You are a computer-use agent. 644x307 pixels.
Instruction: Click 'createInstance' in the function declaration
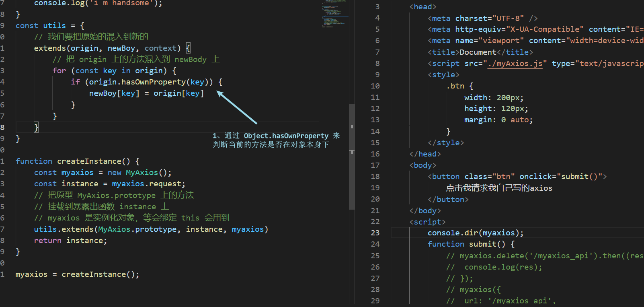click(x=89, y=161)
